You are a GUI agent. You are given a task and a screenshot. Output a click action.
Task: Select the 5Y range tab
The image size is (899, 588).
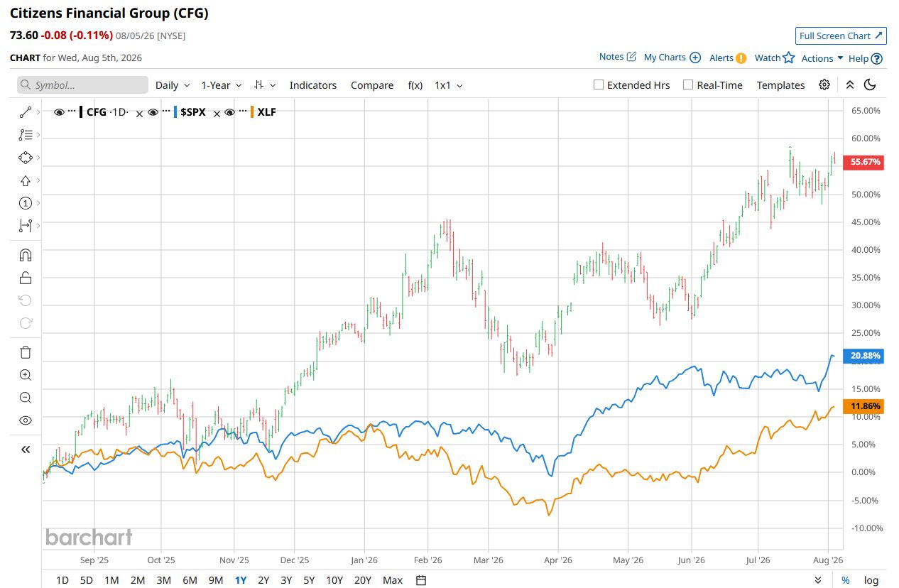pyautogui.click(x=309, y=580)
